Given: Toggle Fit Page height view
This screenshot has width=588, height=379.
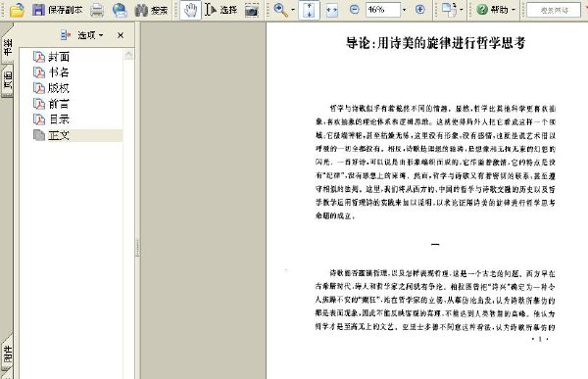Looking at the screenshot, I should click(x=309, y=10).
